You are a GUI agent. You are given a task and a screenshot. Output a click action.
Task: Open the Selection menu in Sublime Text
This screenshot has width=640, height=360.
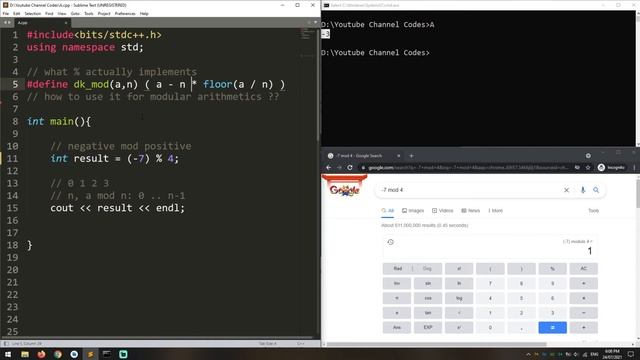pos(33,13)
